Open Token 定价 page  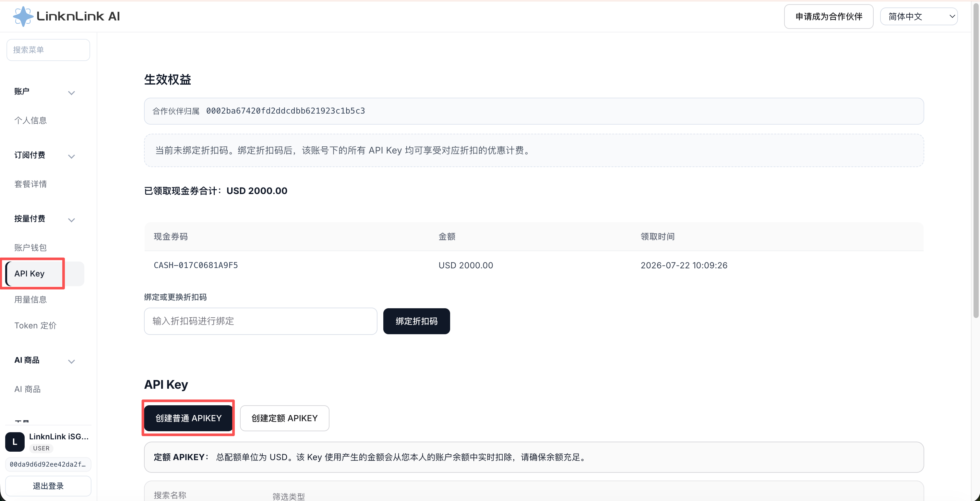[x=35, y=325]
